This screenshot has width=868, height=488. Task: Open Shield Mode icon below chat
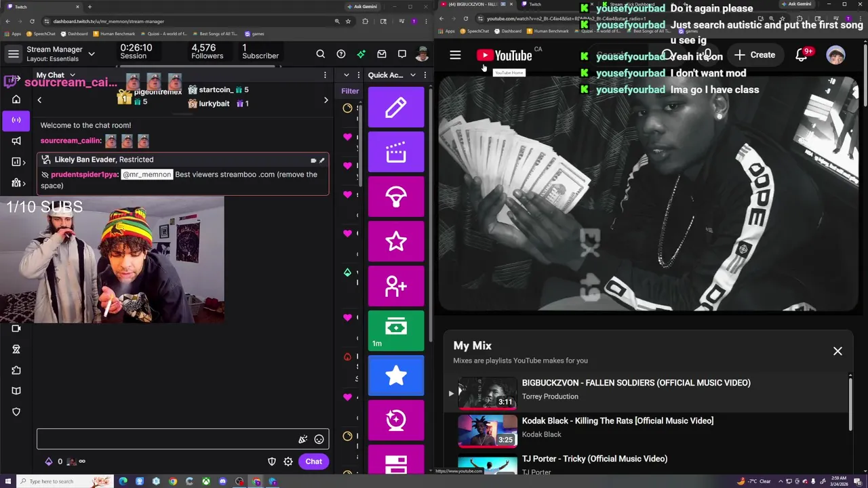[272, 462]
